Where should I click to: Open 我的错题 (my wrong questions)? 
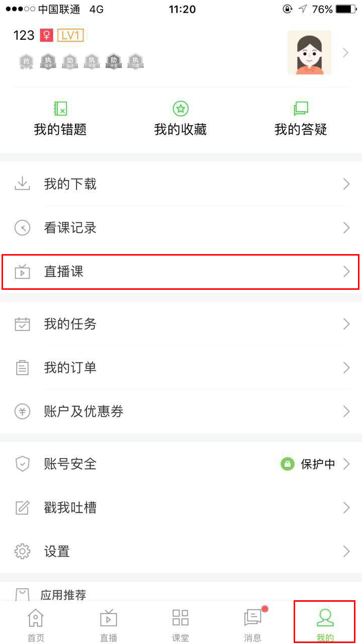point(60,118)
